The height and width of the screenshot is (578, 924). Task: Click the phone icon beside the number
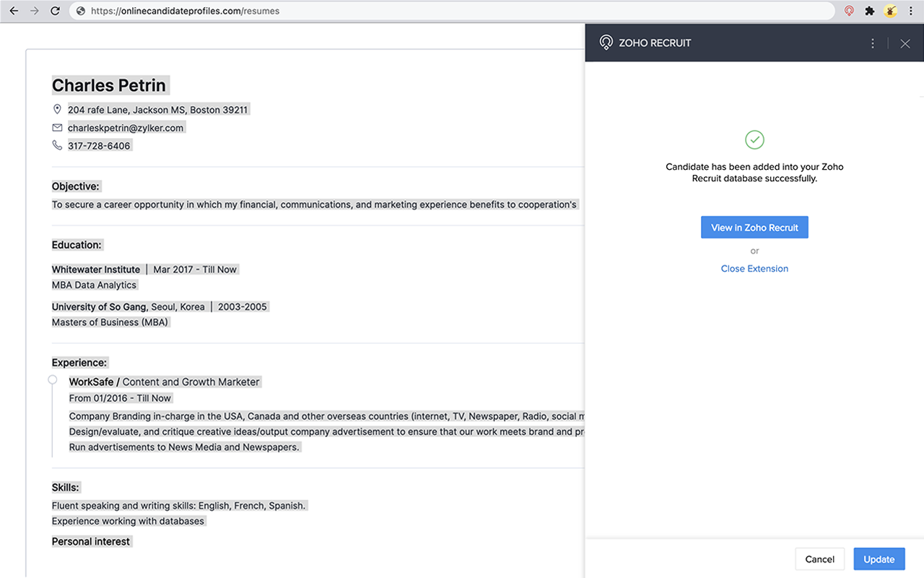[x=57, y=144]
